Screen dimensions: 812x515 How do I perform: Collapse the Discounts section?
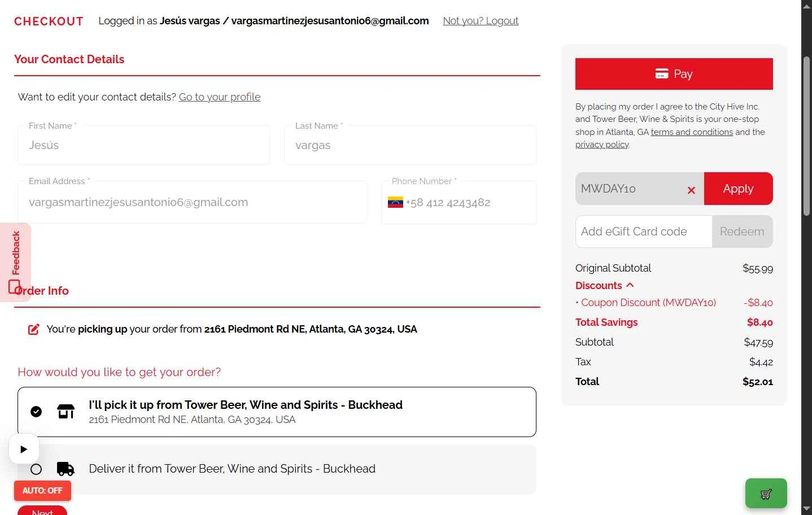click(605, 286)
